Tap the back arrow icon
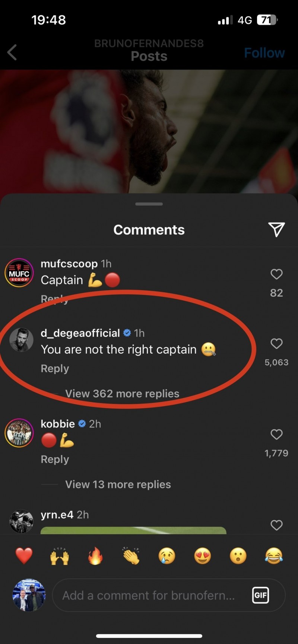Screen dimensions: 298x644 pyautogui.click(x=12, y=52)
